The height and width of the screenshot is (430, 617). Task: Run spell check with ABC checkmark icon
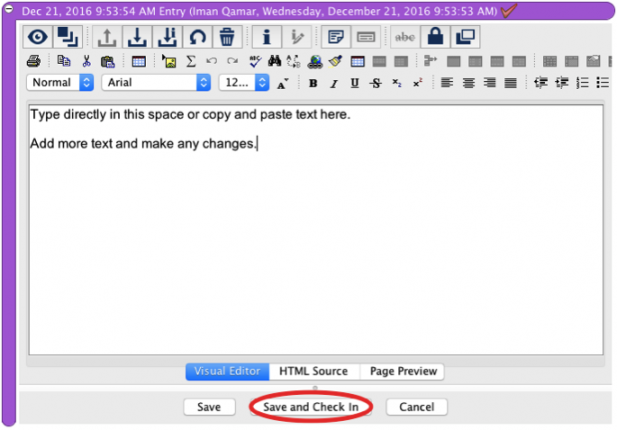click(x=255, y=61)
